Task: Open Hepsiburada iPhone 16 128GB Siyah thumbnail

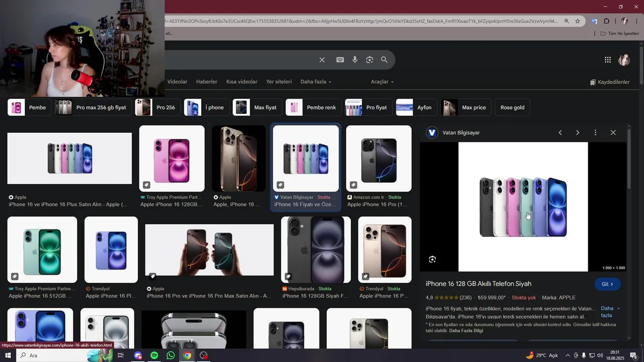Action: (316, 250)
